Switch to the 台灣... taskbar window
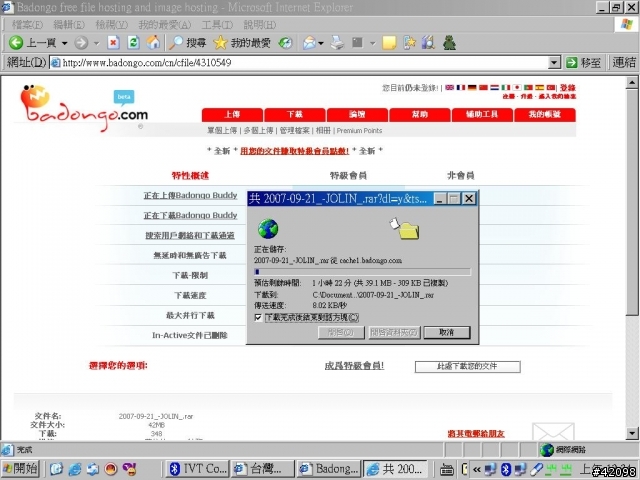The image size is (640, 480). 262,469
